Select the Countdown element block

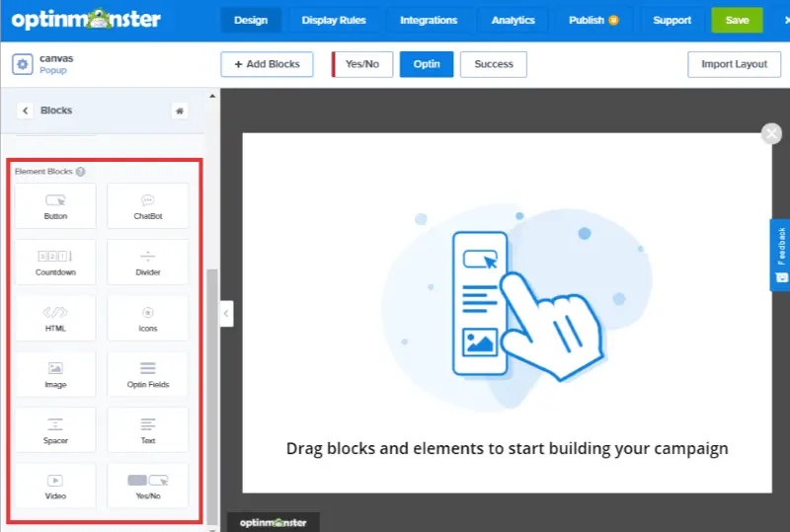pos(55,262)
